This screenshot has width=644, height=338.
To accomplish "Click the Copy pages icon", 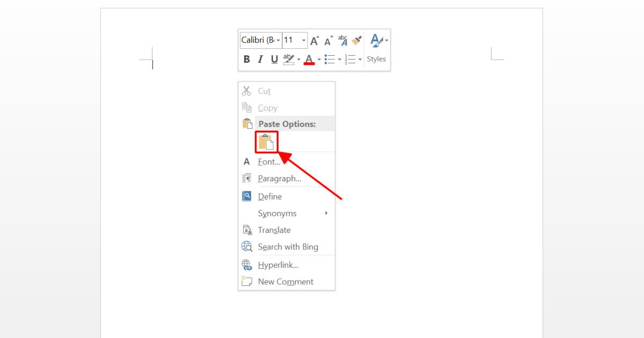I will tap(247, 107).
